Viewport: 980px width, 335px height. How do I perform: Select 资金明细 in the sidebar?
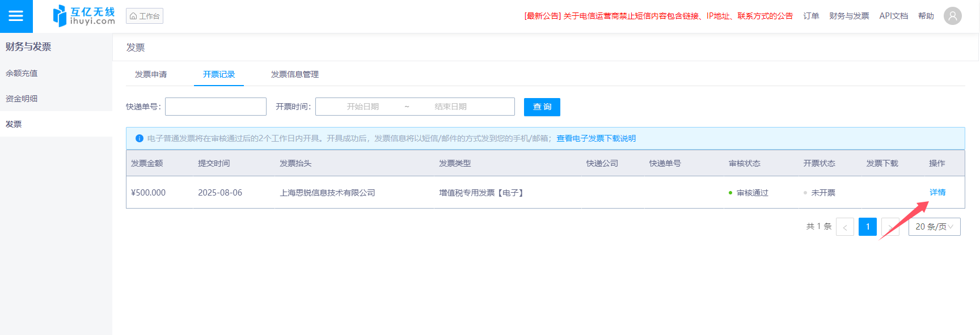coord(22,99)
